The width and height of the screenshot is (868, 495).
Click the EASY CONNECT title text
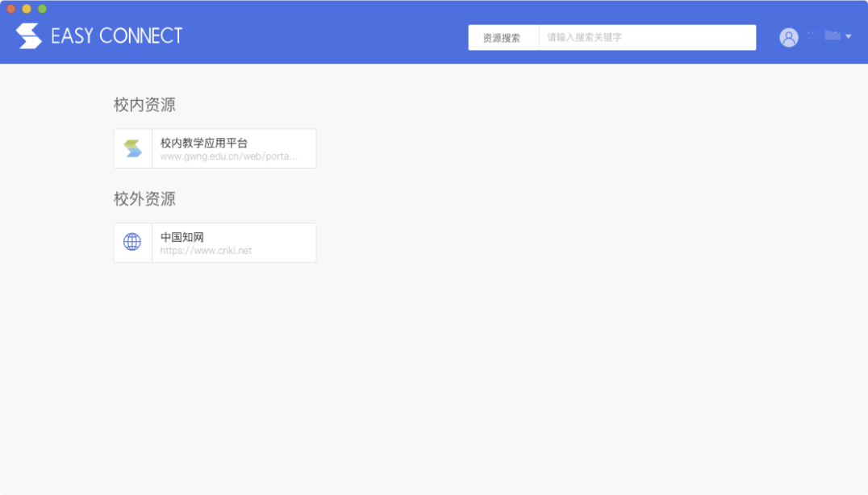point(117,36)
